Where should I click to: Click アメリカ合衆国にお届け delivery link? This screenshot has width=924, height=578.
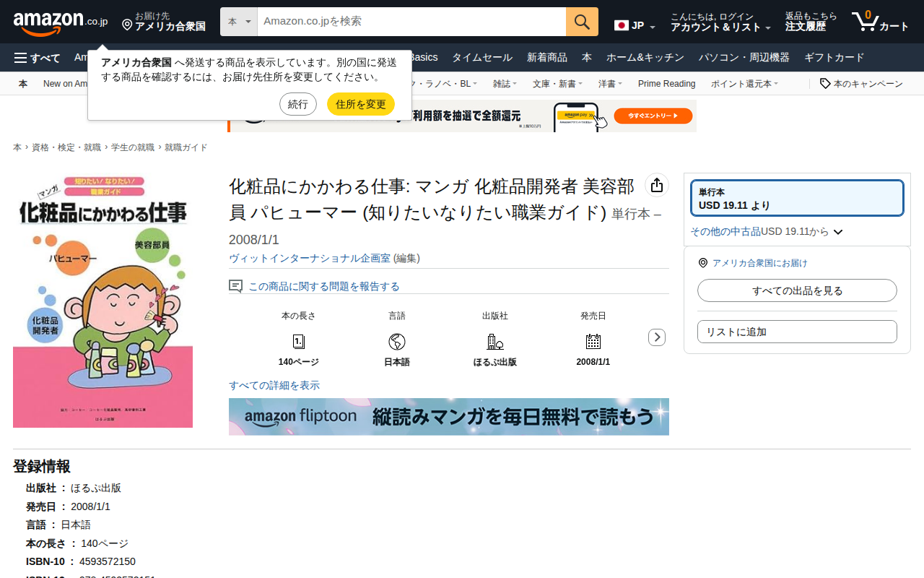[x=760, y=263]
